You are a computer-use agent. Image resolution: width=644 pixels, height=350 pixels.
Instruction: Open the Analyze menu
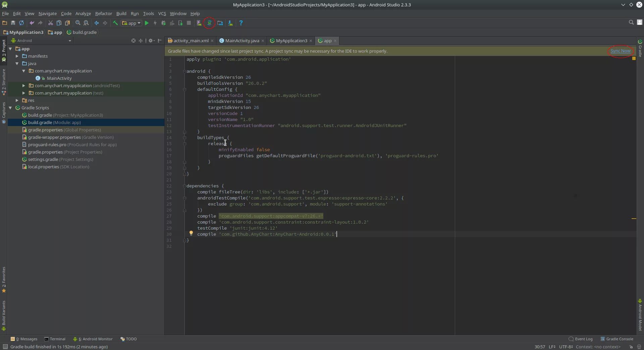[83, 13]
